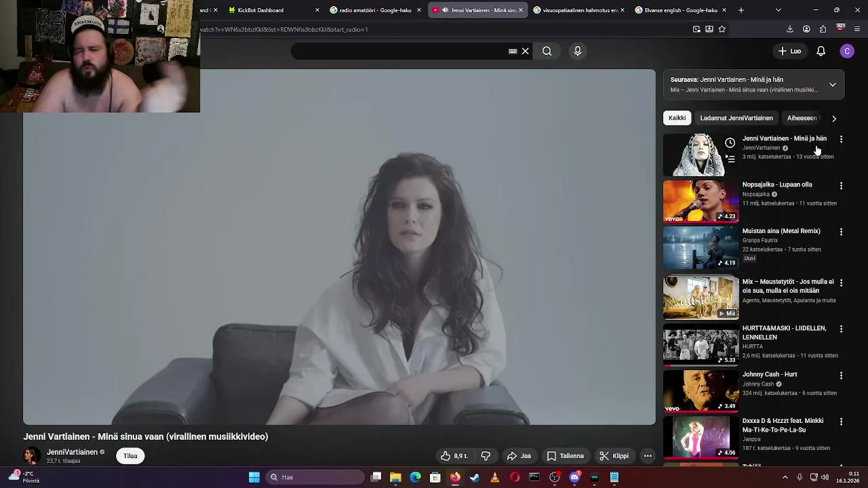Open options for HURTTA&MASKI LIIDELLEN video
Viewport: 868px width, 488px height.
click(x=841, y=329)
